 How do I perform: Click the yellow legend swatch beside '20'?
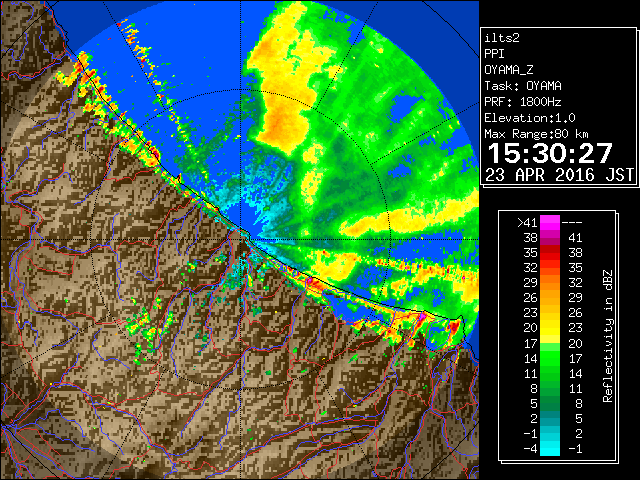pos(550,328)
